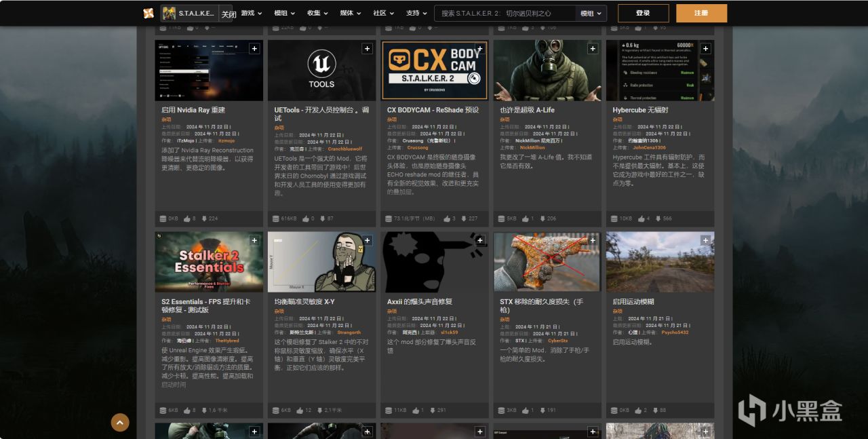Image resolution: width=868 pixels, height=439 pixels.
Task: Expand the 收集 menu
Action: (317, 13)
